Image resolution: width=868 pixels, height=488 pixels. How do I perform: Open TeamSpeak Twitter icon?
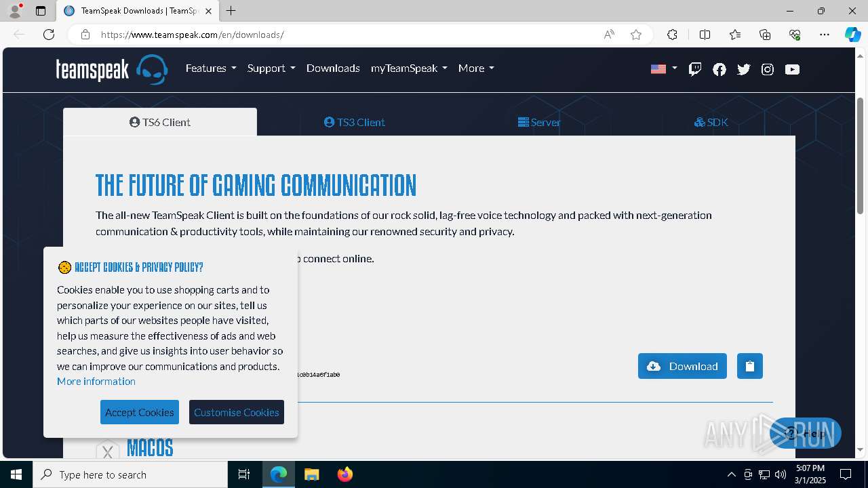point(744,69)
